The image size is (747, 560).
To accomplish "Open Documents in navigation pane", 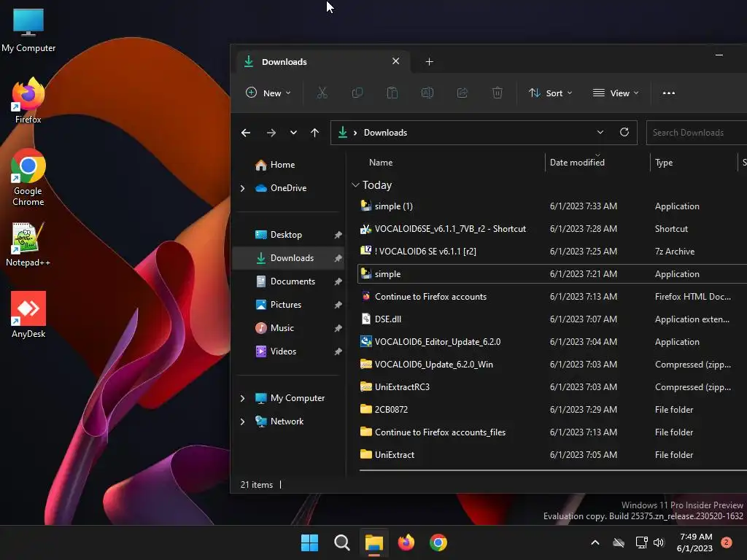I will [x=293, y=281].
